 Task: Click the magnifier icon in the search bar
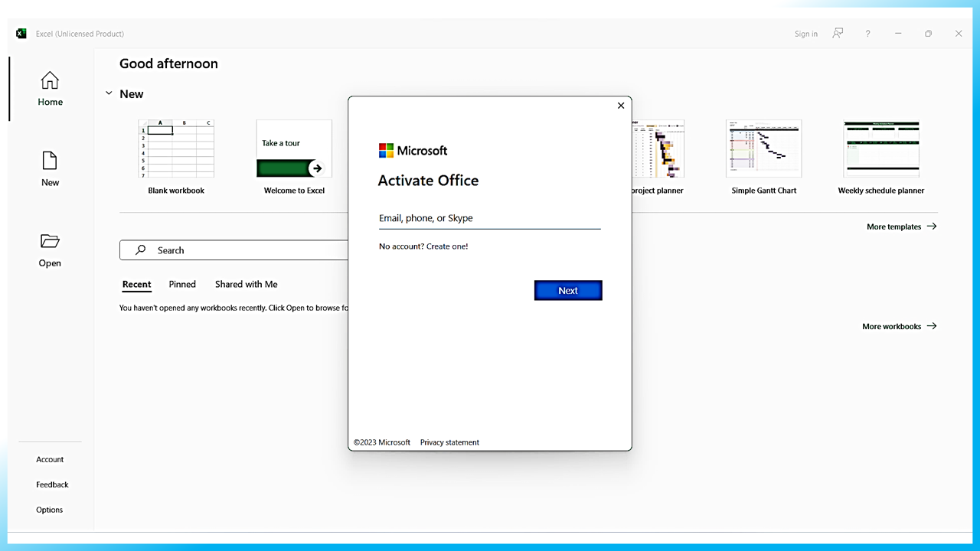[141, 250]
